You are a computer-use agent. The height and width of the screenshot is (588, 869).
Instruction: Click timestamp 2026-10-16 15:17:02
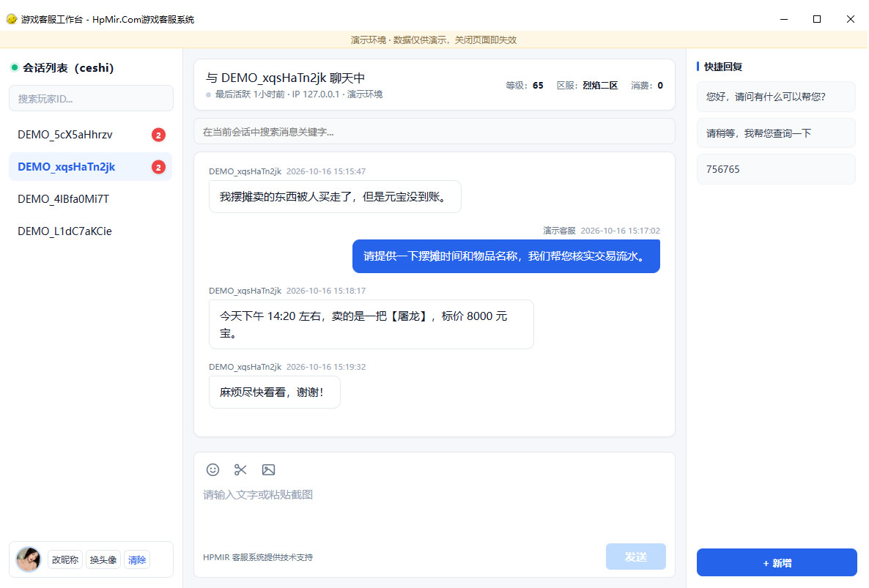pos(620,231)
